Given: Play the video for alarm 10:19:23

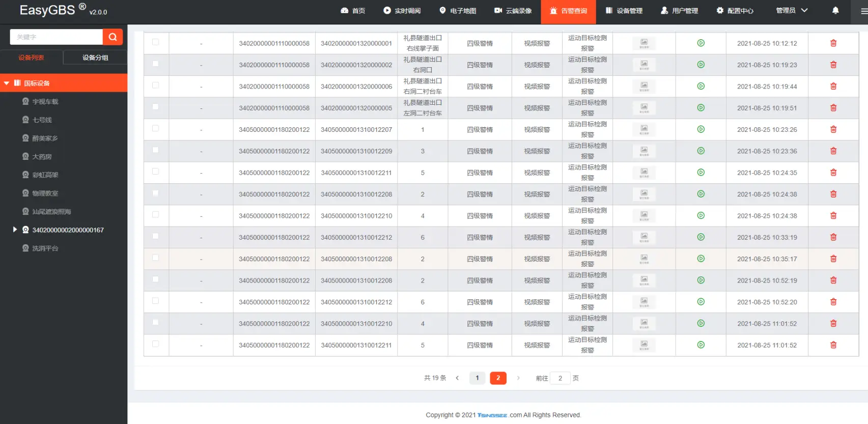Looking at the screenshot, I should [x=701, y=65].
